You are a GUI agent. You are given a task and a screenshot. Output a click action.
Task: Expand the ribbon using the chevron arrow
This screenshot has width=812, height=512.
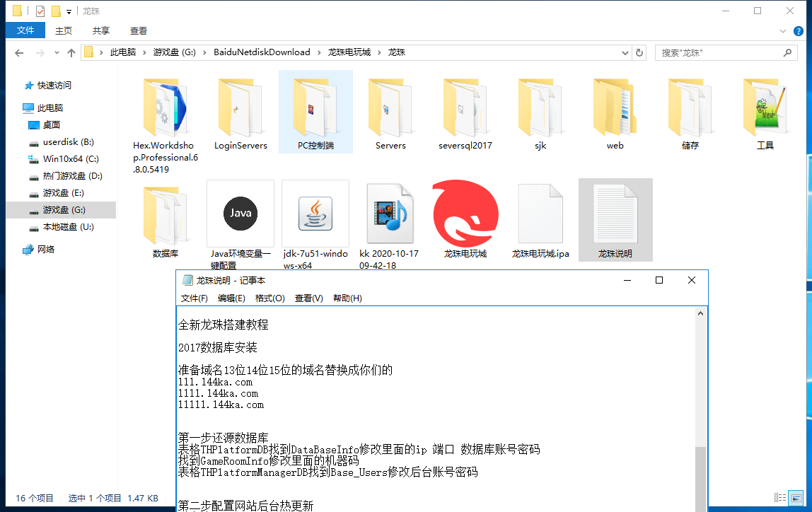point(784,31)
